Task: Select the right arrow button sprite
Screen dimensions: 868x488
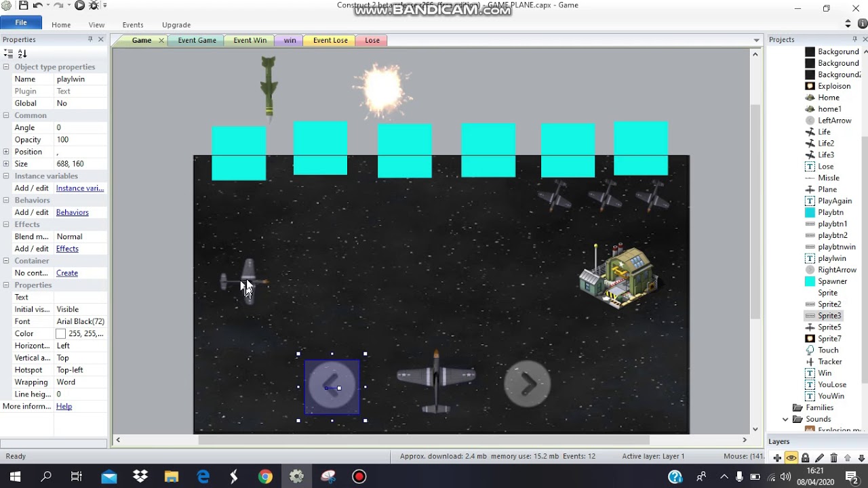Action: (528, 384)
